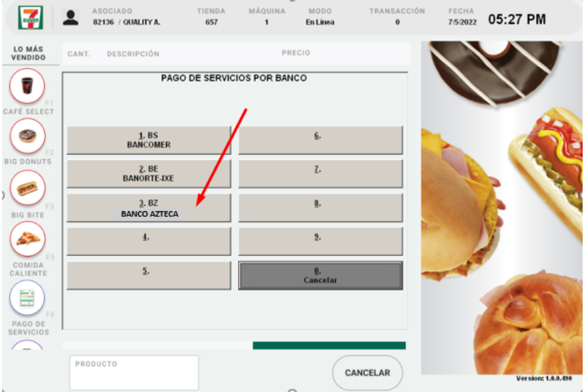Click the associate user profile icon

pyautogui.click(x=70, y=17)
